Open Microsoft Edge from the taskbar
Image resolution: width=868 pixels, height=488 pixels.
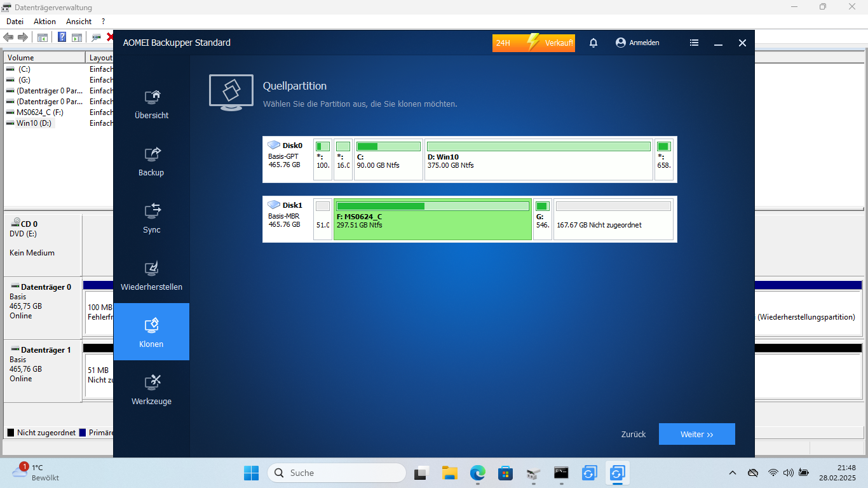[478, 473]
